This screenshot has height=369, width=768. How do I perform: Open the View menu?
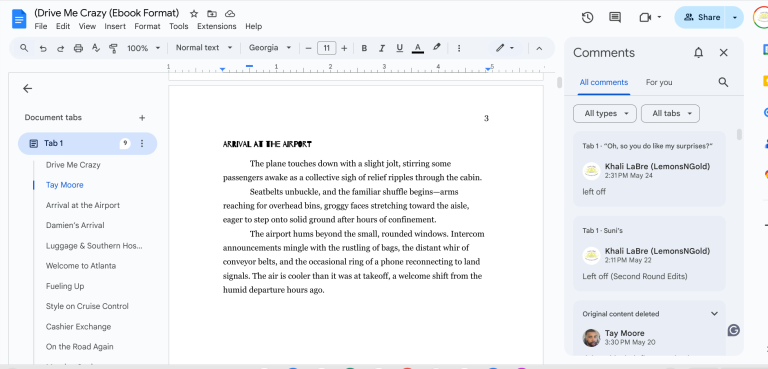click(x=87, y=26)
